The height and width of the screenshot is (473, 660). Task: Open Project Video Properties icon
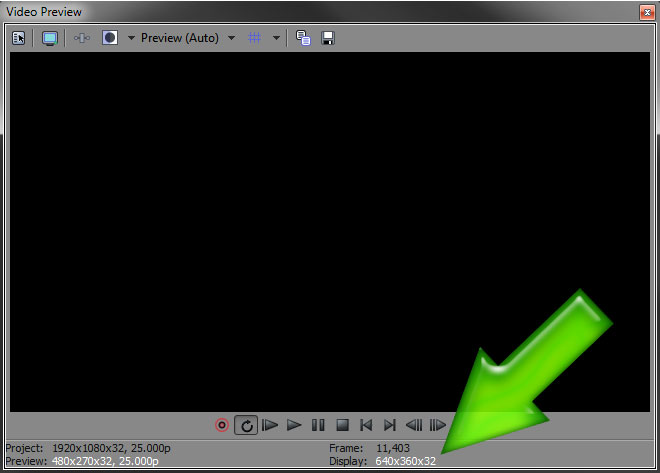tap(19, 38)
